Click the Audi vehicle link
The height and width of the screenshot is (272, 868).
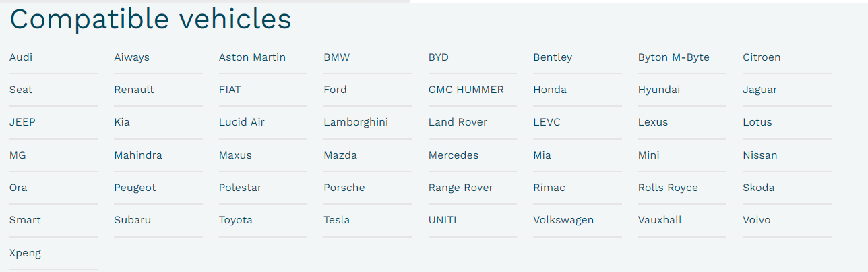21,57
